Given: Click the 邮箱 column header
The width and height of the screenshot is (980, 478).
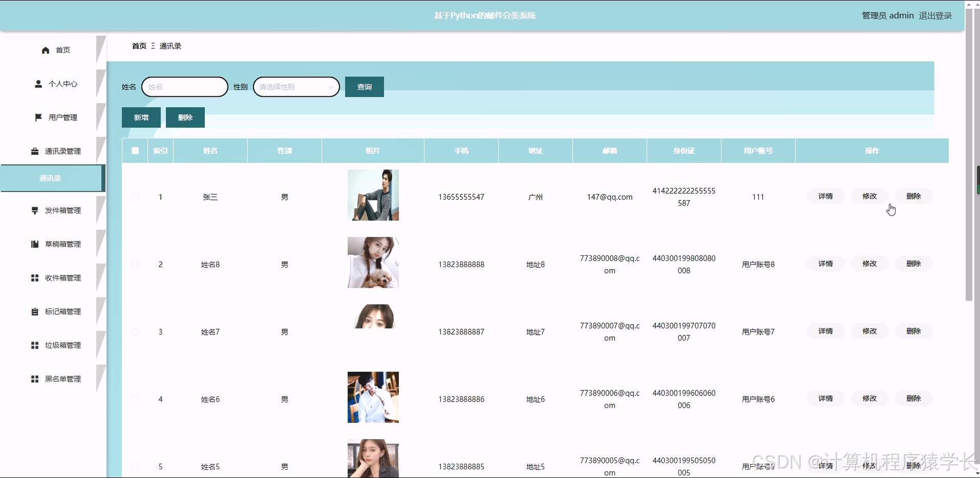Looking at the screenshot, I should tap(610, 151).
